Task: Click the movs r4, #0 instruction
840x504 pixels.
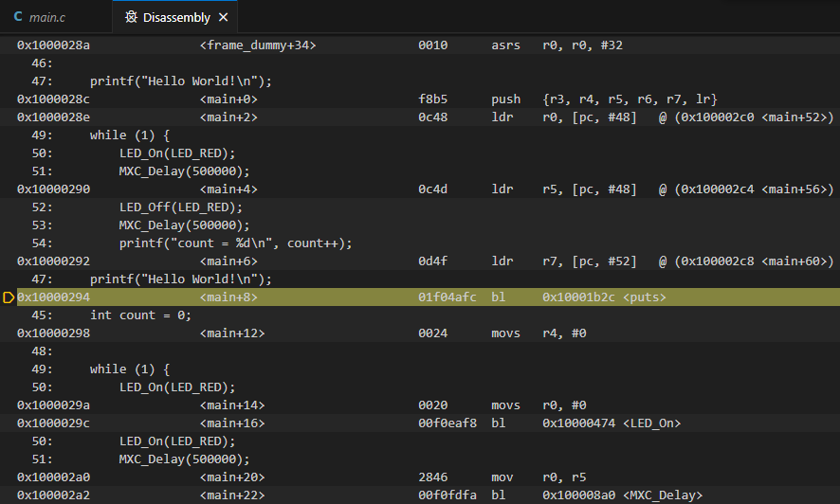Action: click(x=539, y=333)
